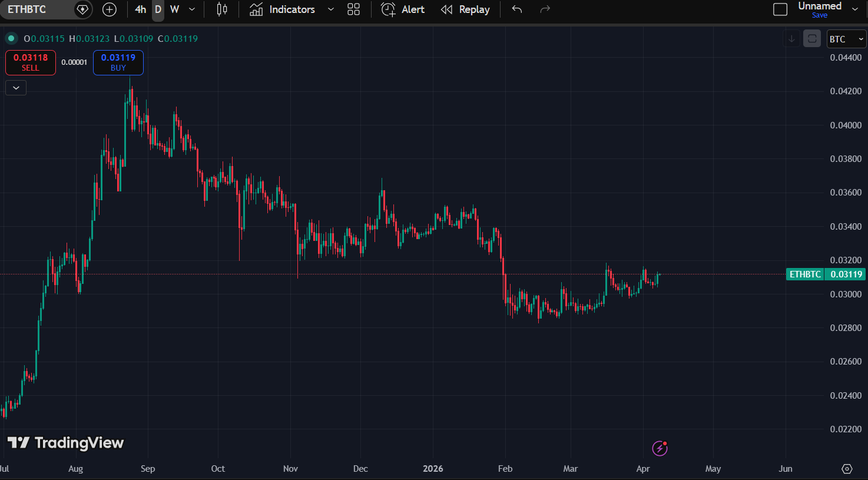Click the low value L0.03109 in legend
This screenshot has height=480, width=868.
pos(133,39)
